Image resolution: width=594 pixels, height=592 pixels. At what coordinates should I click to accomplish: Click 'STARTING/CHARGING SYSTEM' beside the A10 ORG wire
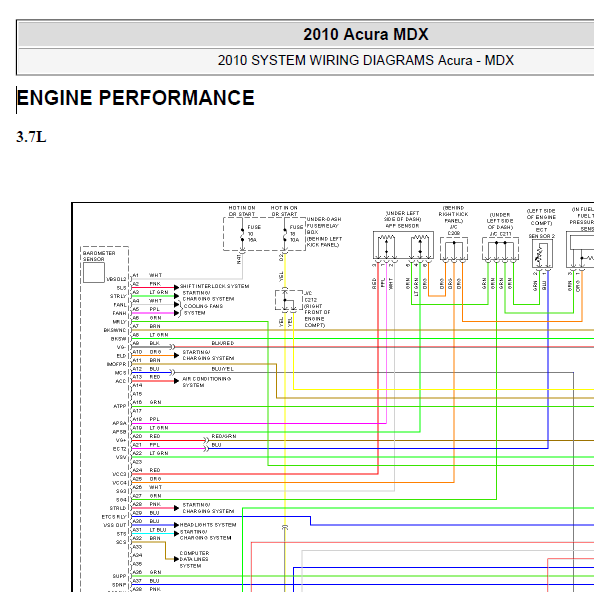point(208,355)
